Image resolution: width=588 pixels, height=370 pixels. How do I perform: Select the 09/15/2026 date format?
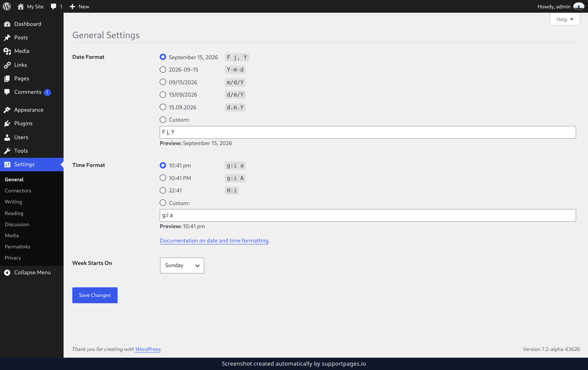point(163,82)
